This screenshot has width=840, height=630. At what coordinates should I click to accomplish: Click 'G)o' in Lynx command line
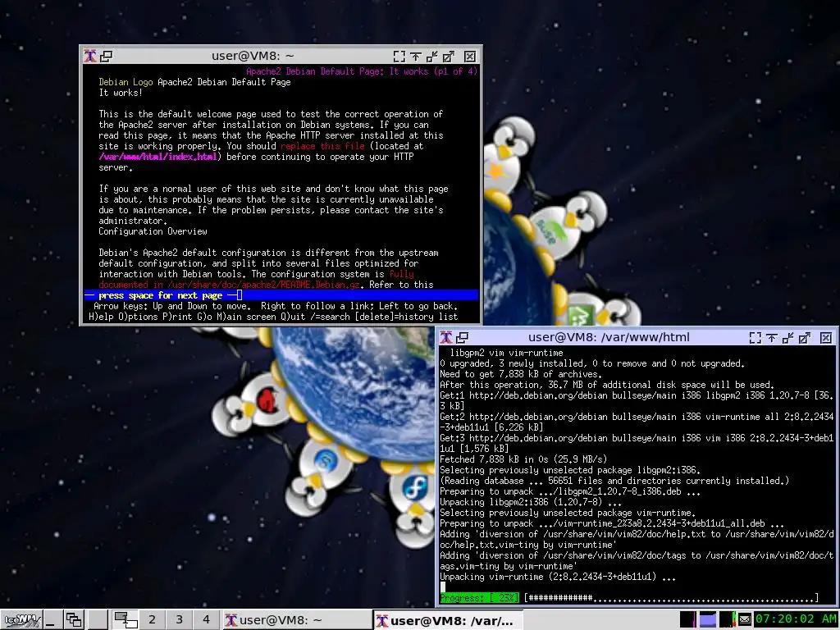[204, 317]
